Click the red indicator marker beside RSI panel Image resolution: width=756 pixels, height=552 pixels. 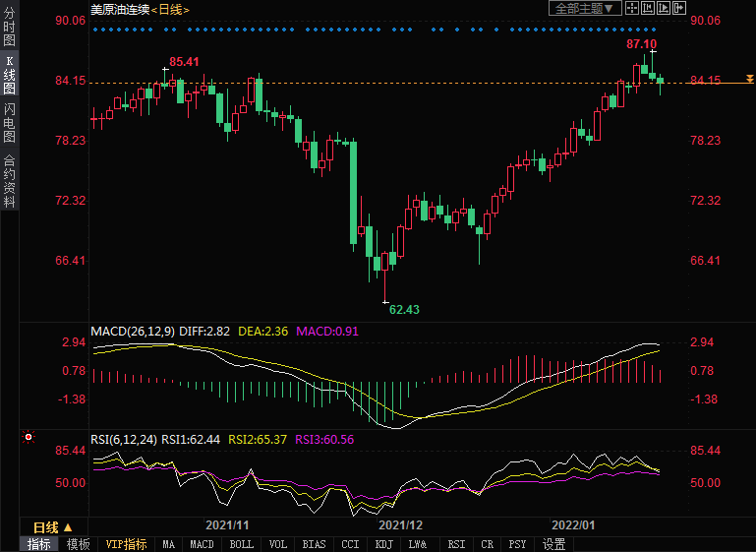(29, 437)
